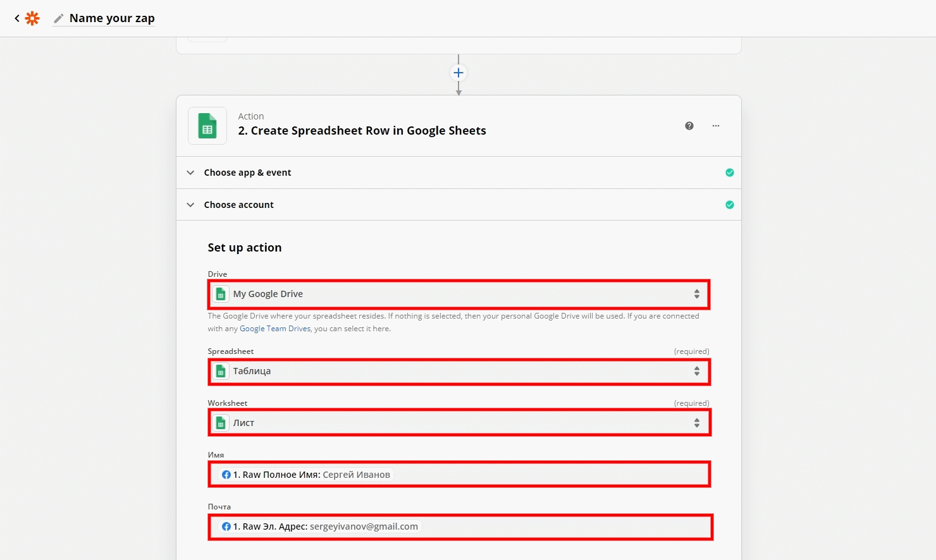The height and width of the screenshot is (560, 936).
Task: Click Facebook icon in Почта field
Action: pos(226,527)
